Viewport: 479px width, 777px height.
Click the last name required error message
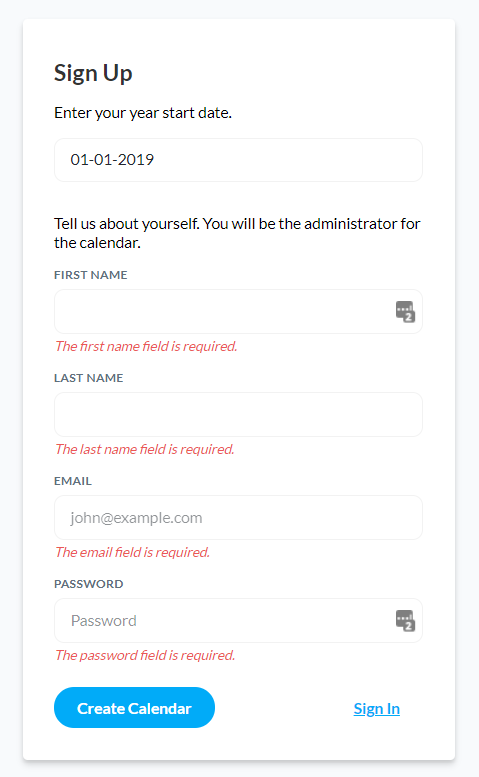[x=145, y=449]
